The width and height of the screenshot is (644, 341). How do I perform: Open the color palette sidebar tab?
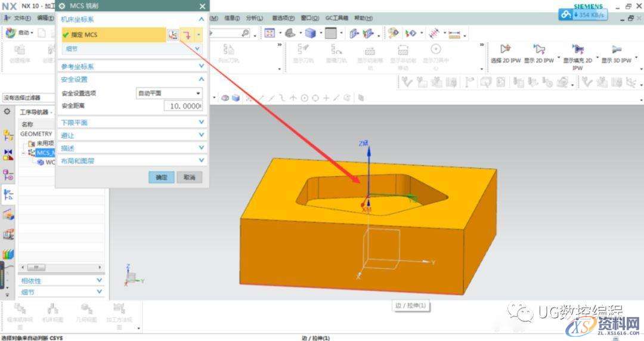coord(8,255)
